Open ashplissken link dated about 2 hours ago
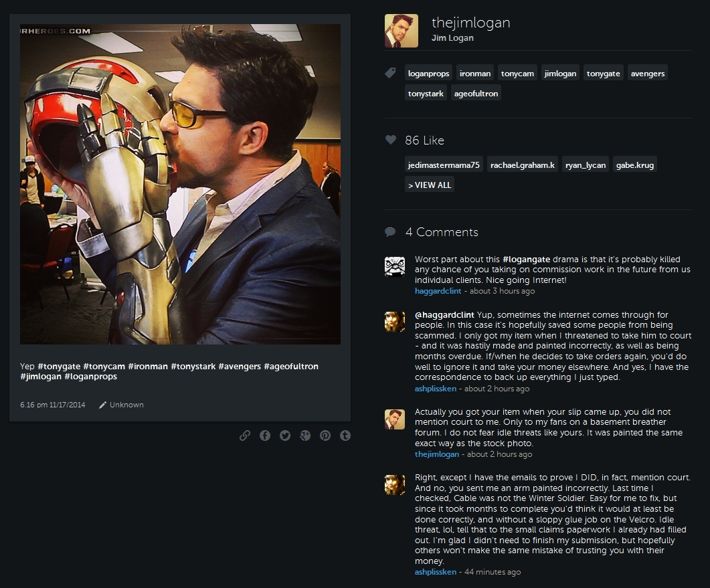The height and width of the screenshot is (588, 710). tap(436, 389)
